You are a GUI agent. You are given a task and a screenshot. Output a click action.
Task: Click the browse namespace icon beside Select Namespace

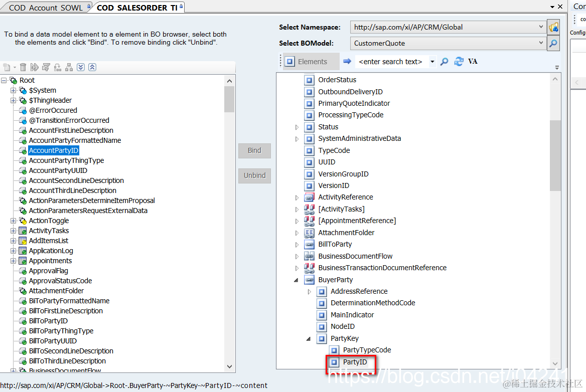click(x=553, y=27)
